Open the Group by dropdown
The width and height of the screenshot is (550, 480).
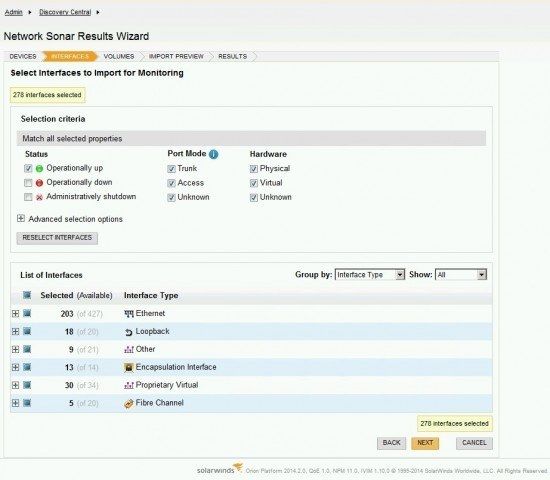tap(370, 275)
